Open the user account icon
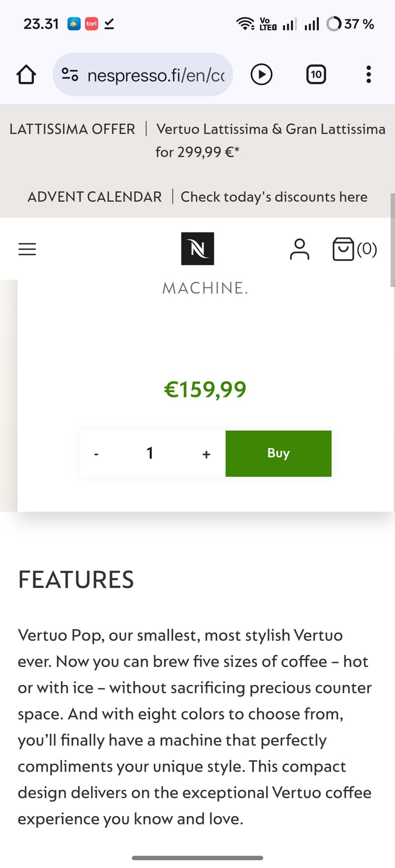The width and height of the screenshot is (395, 868). point(300,249)
